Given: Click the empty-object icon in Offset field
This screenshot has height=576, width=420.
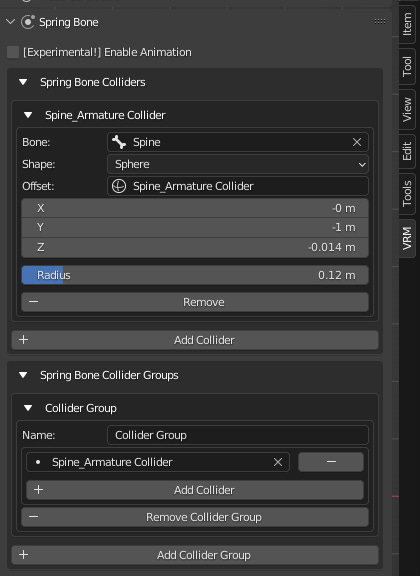Looking at the screenshot, I should click(x=119, y=186).
